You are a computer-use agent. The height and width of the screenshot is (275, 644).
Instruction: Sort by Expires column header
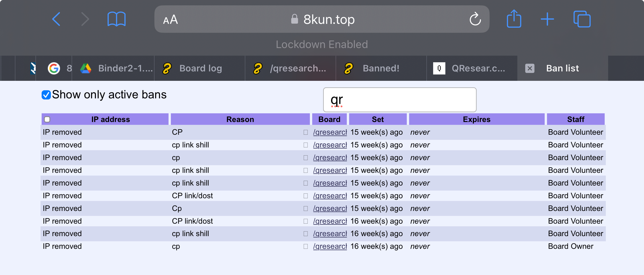[x=477, y=119]
